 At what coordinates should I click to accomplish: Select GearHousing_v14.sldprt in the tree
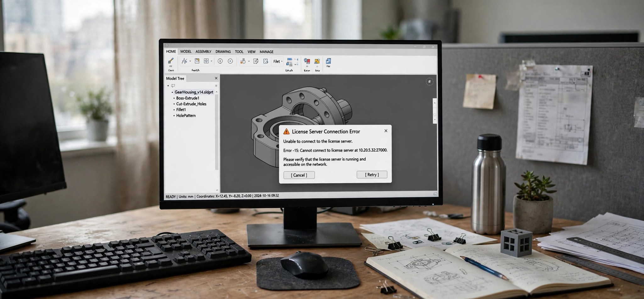pos(194,92)
